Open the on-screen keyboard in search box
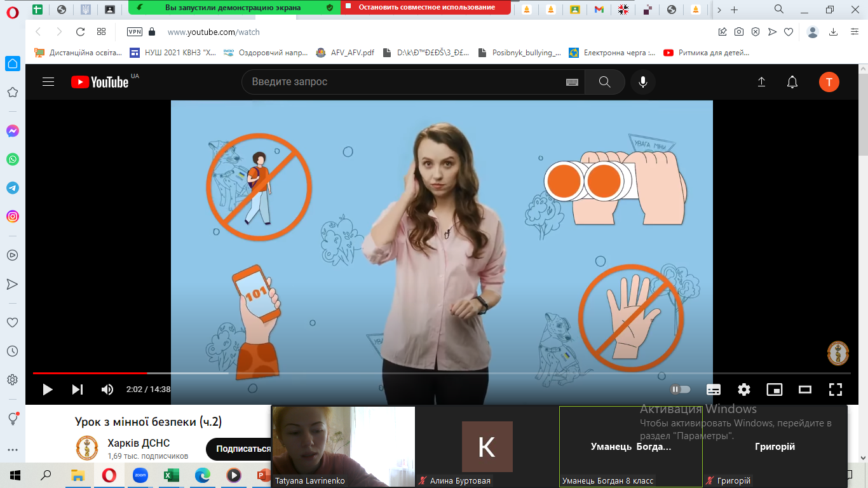The image size is (868, 488). (x=572, y=82)
